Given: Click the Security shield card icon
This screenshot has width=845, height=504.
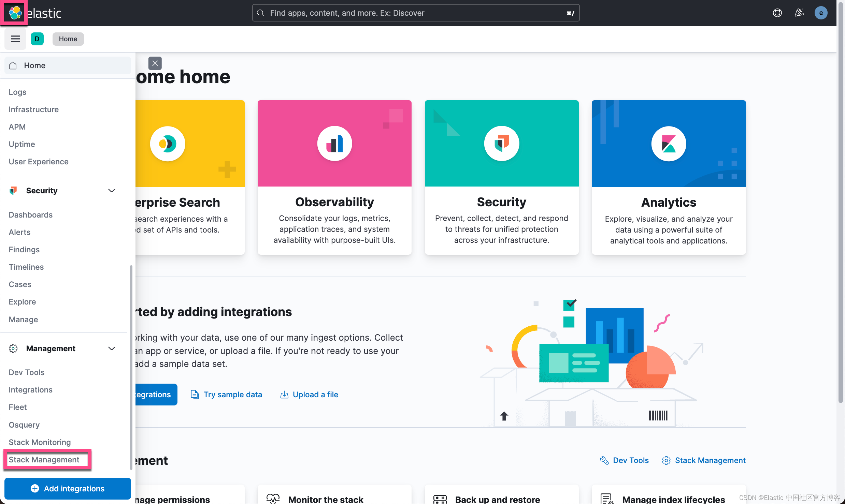Looking at the screenshot, I should click(501, 144).
